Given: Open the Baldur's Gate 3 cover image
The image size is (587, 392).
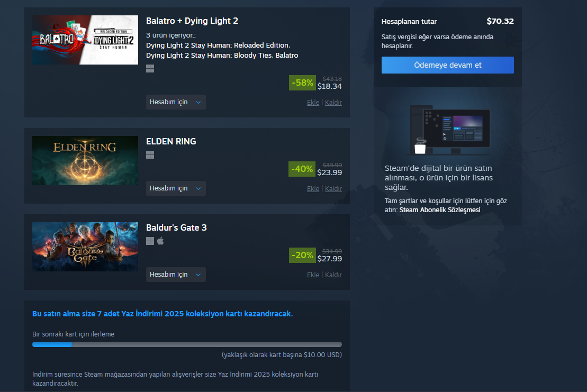Looking at the screenshot, I should (x=85, y=247).
